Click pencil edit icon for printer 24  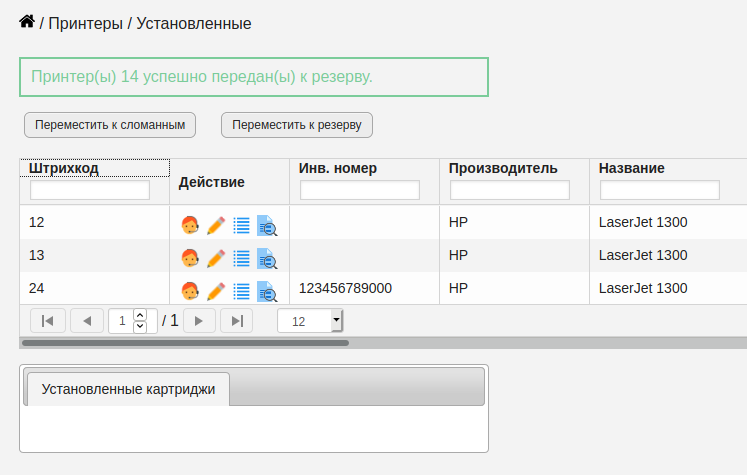[x=216, y=291]
